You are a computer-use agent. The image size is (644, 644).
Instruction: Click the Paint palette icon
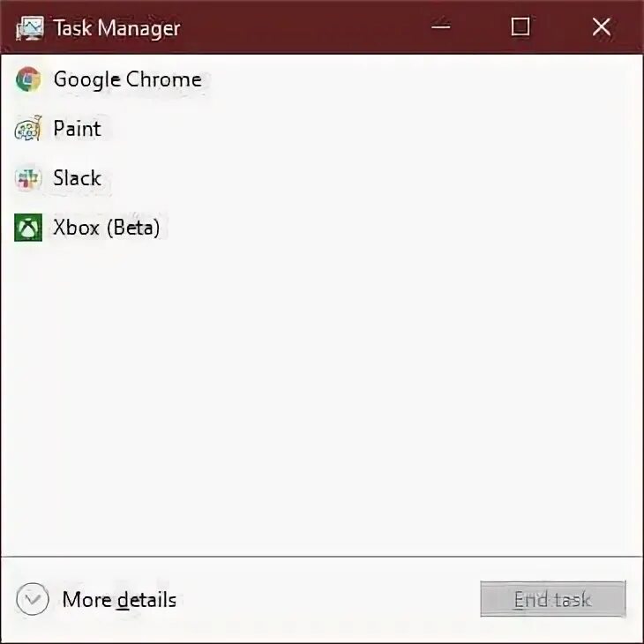[28, 130]
